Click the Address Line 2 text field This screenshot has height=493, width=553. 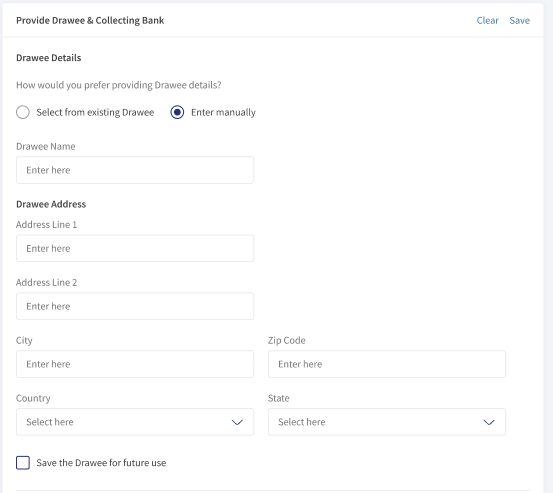[x=135, y=306]
